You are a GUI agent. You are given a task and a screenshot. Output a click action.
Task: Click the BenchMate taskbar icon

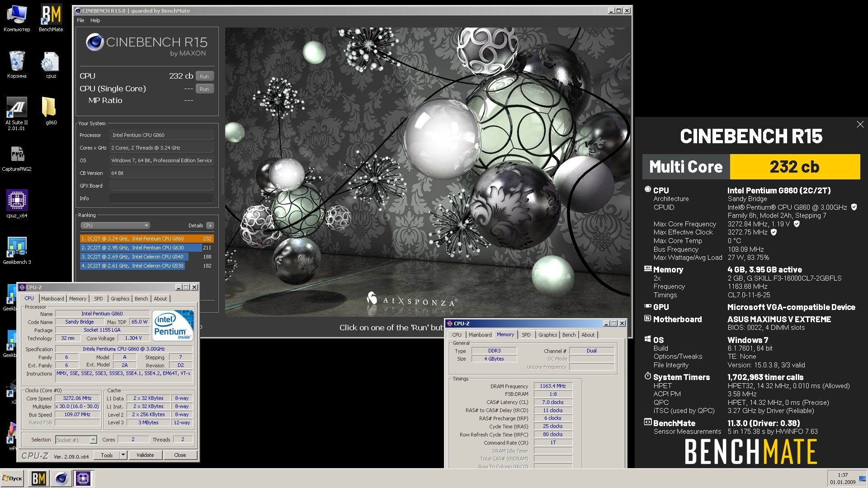(x=38, y=478)
